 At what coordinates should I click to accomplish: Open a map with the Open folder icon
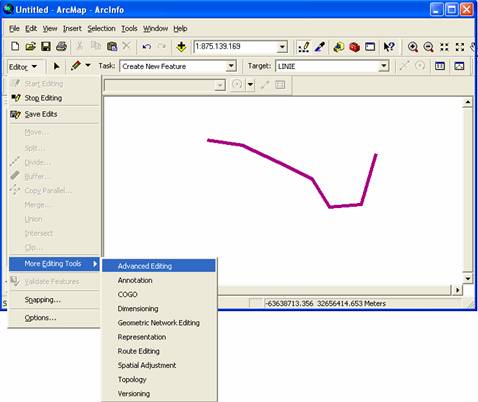click(30, 46)
